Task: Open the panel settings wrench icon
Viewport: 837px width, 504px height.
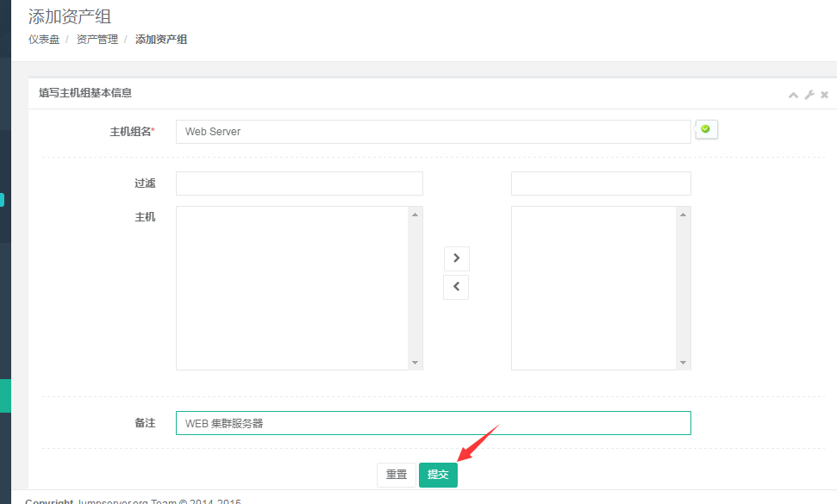Action: click(809, 95)
